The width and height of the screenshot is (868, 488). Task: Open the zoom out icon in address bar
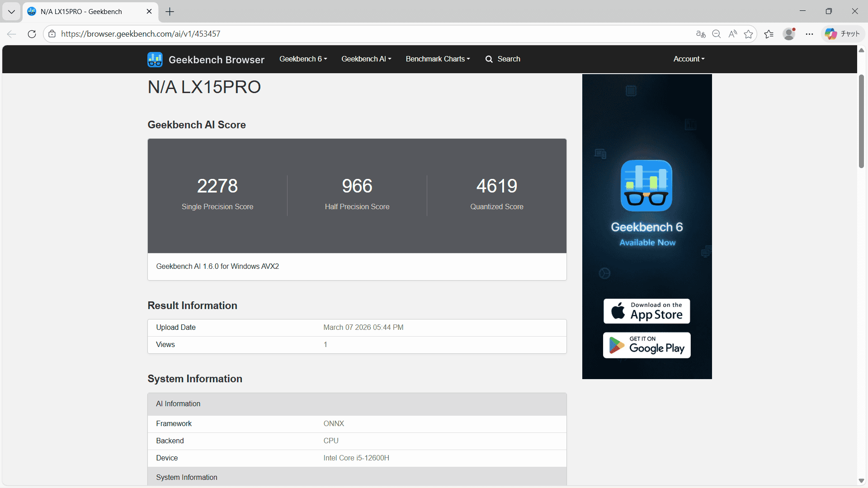716,33
